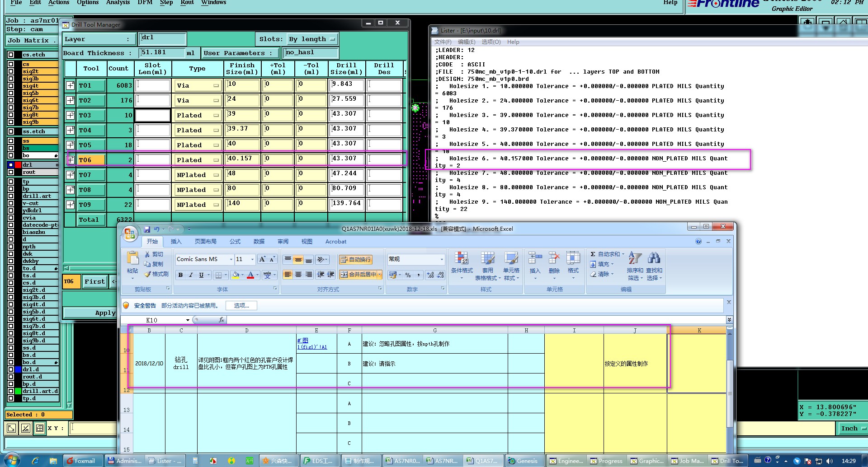This screenshot has height=467, width=868.
Task: Open the Rout menu in Genesis
Action: point(187,2)
